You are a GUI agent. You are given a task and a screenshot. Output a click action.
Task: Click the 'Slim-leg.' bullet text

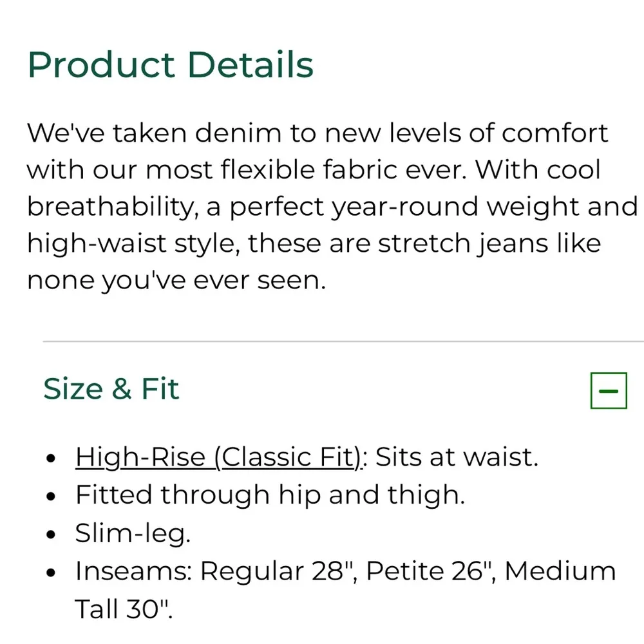tap(133, 533)
